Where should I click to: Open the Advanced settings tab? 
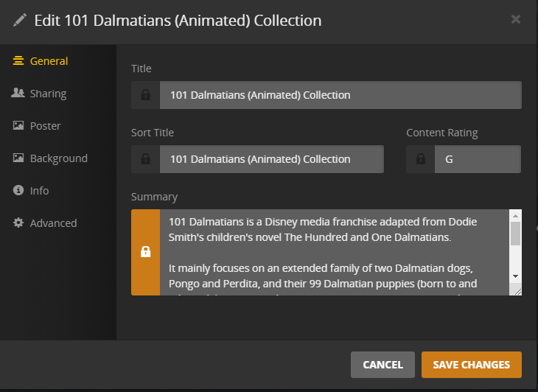(45, 223)
